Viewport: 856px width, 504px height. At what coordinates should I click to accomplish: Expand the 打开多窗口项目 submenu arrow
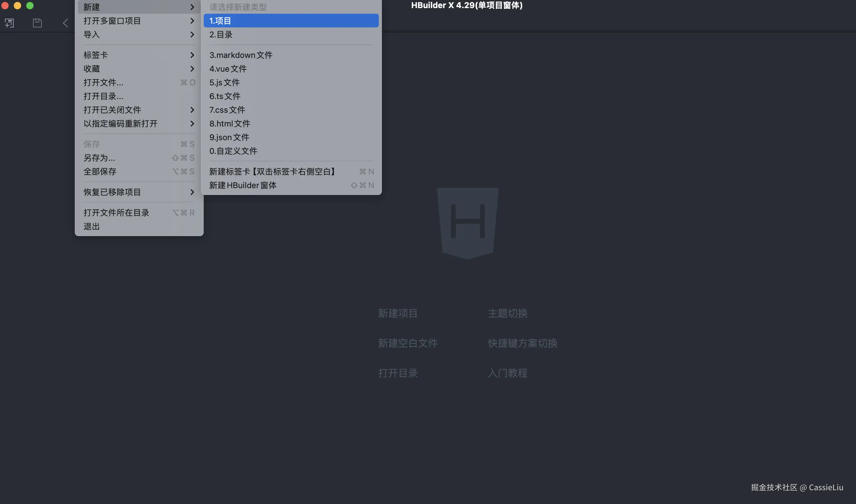pos(192,21)
